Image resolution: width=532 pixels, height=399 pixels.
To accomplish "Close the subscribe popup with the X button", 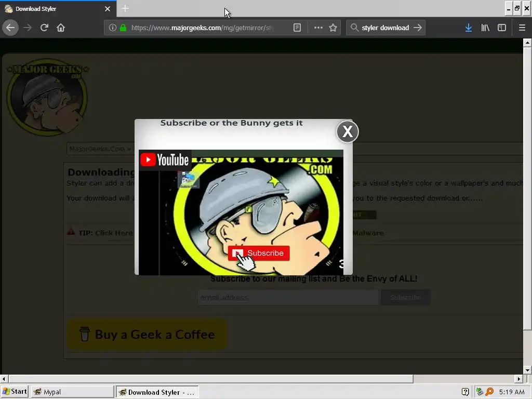I will 348,131.
